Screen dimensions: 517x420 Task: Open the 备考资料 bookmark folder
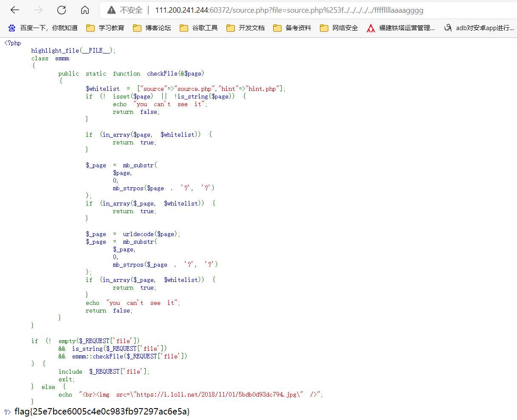click(292, 28)
